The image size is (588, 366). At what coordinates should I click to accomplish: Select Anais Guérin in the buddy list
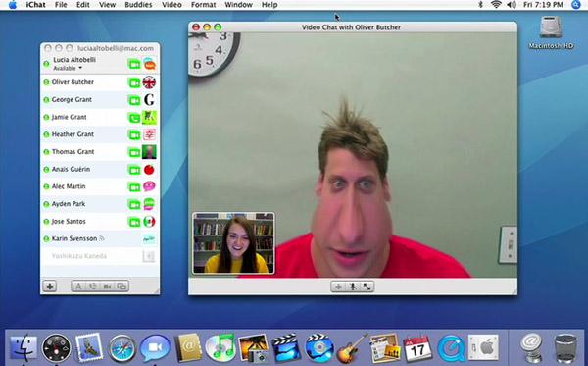coord(100,170)
